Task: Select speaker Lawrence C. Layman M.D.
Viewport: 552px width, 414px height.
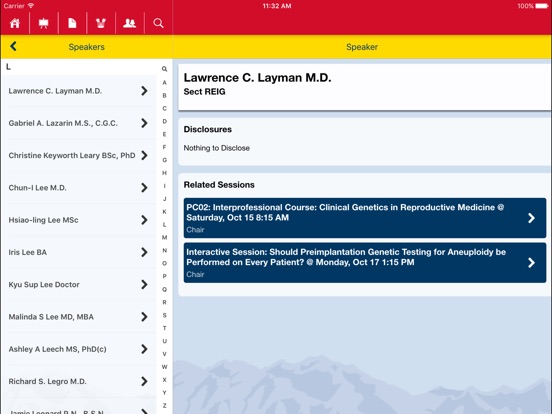Action: (79, 91)
